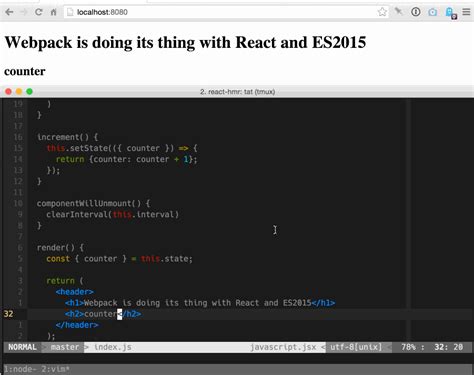474x375 pixels.
Task: Reload the localhost:8080 page
Action: 39,12
